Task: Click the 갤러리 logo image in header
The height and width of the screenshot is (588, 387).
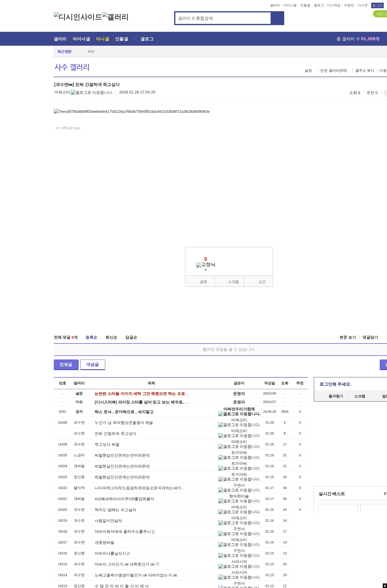Action: point(115,17)
